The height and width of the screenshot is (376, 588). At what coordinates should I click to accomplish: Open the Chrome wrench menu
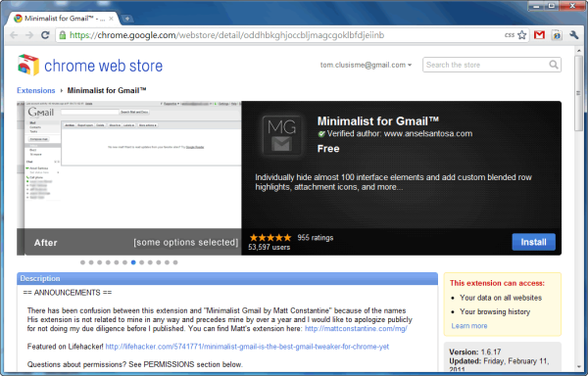point(573,35)
